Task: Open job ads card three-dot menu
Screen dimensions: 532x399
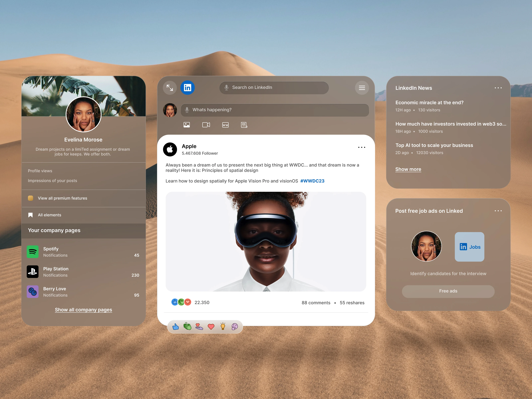Action: pos(498,211)
